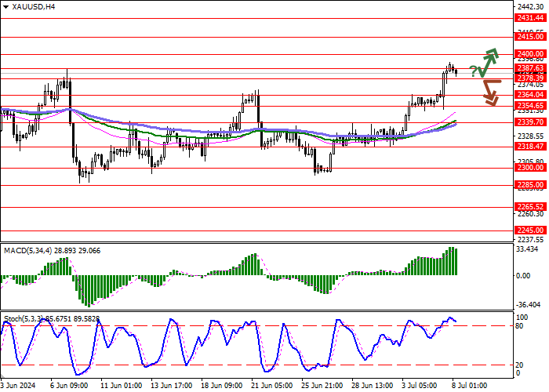Select the 3 Jul 05:00 time axis label
The image size is (549, 392).
coord(419,386)
